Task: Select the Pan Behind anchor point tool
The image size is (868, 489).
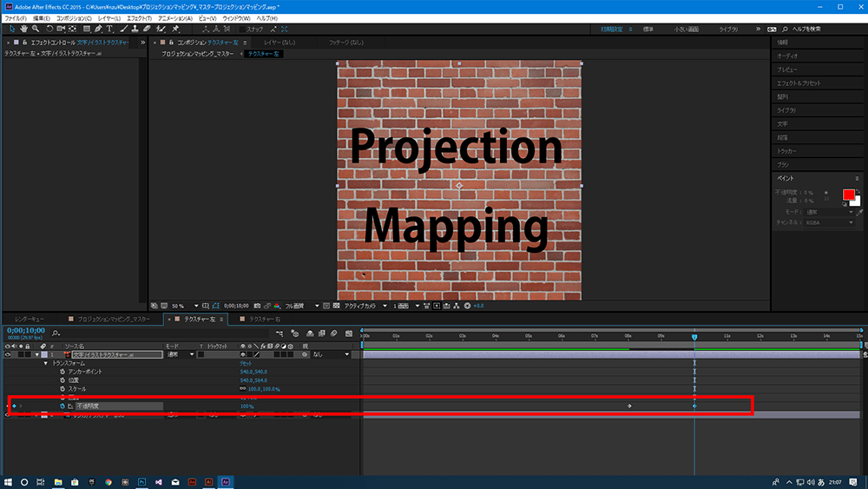Action: (x=73, y=29)
